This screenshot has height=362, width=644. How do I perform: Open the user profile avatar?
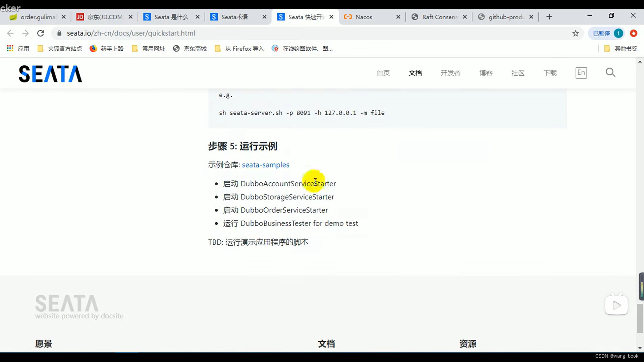pyautogui.click(x=619, y=33)
